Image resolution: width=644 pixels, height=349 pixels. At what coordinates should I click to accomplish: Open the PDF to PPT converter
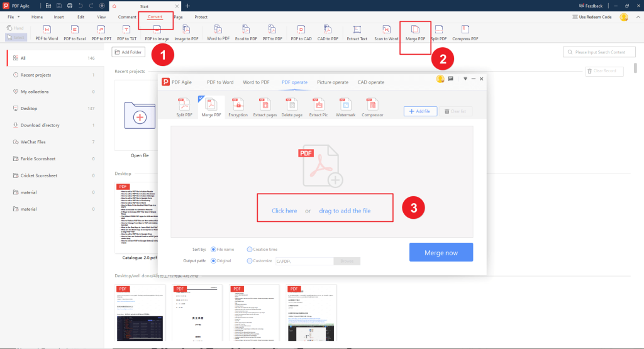tap(101, 33)
